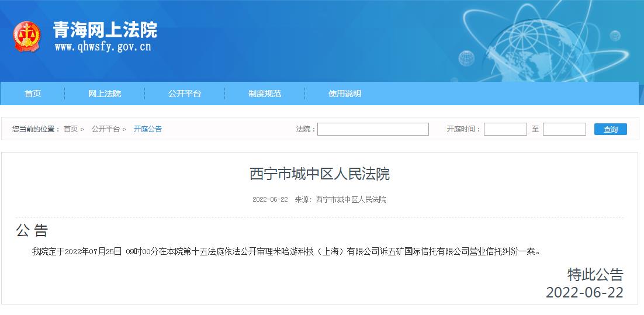Screen dimensions: 644x315
Task: Click the court emblem logo
Action: 27,36
